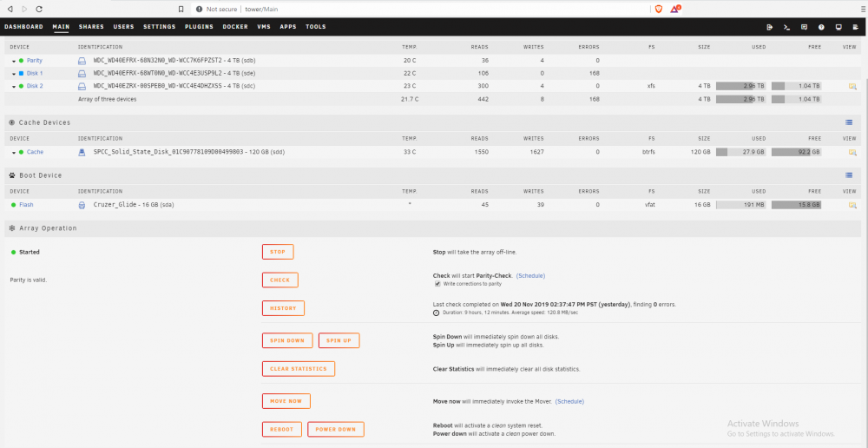Click the Move Now button

point(286,401)
